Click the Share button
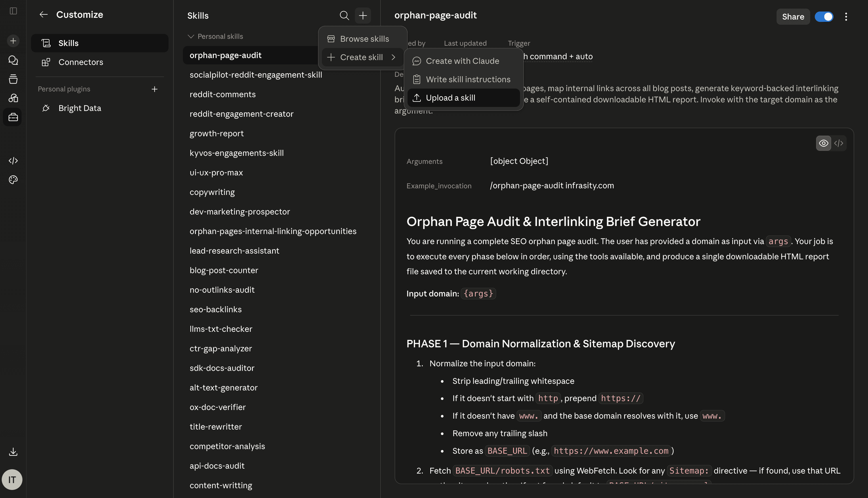 point(793,16)
